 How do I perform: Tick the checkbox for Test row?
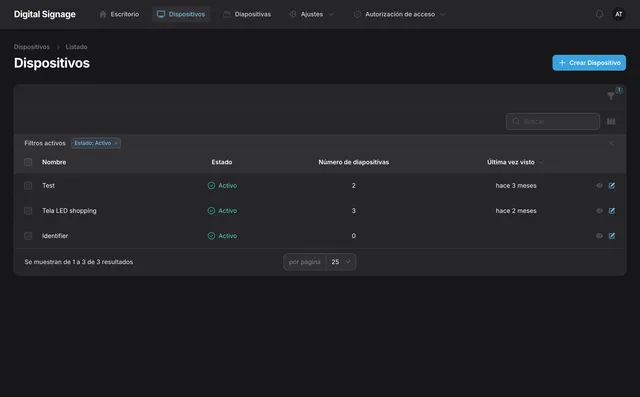(28, 186)
